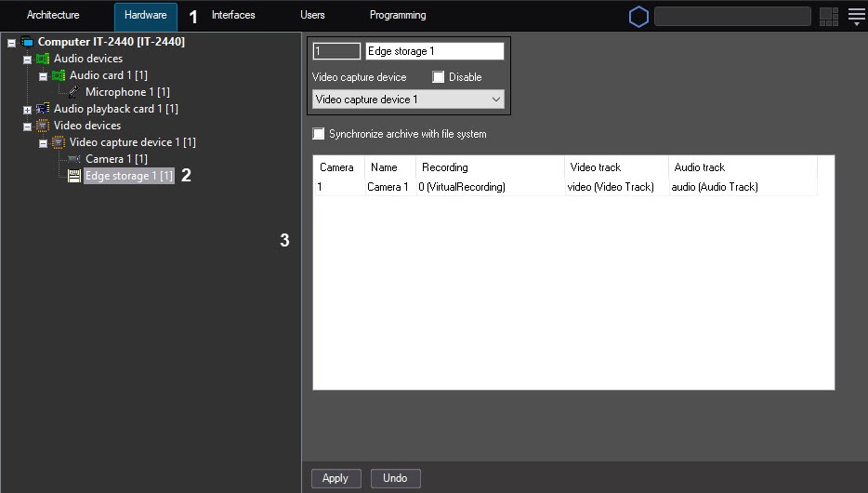The width and height of the screenshot is (868, 493).
Task: Switch to the Hardware tab
Action: pyautogui.click(x=146, y=16)
